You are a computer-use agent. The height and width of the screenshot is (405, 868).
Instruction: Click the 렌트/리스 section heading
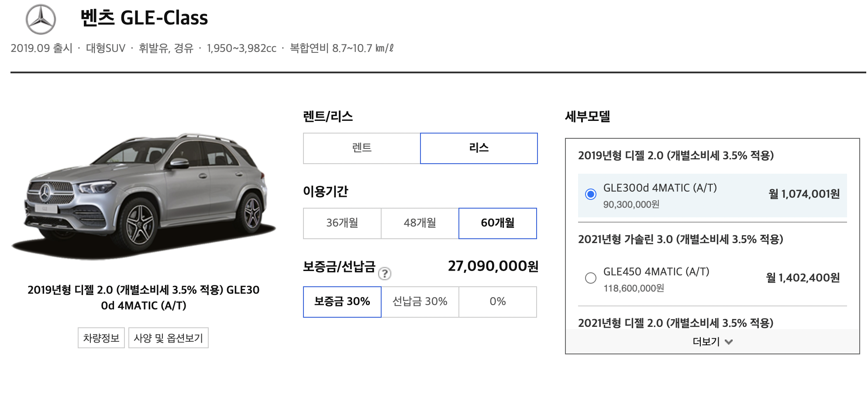click(328, 117)
